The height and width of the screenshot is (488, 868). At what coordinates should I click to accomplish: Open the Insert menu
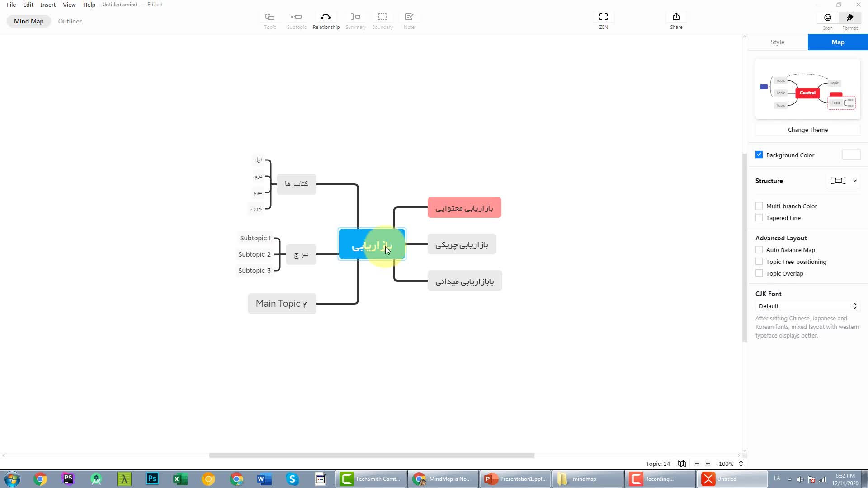click(48, 5)
